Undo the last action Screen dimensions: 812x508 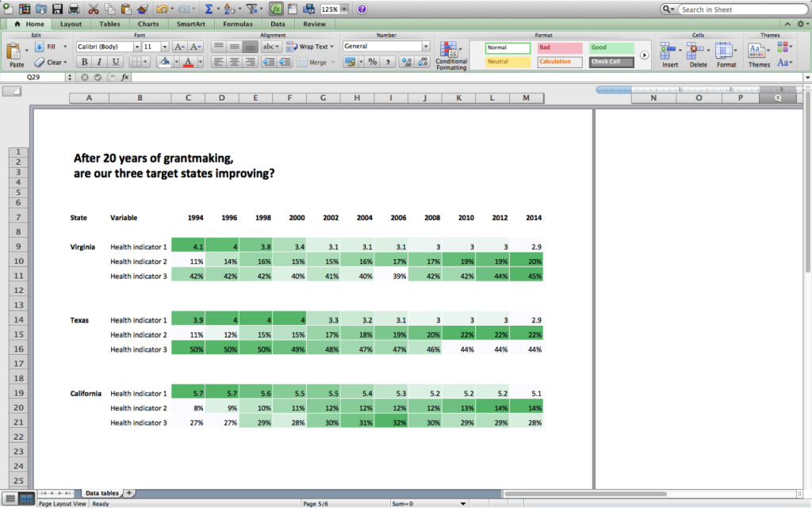click(x=162, y=9)
